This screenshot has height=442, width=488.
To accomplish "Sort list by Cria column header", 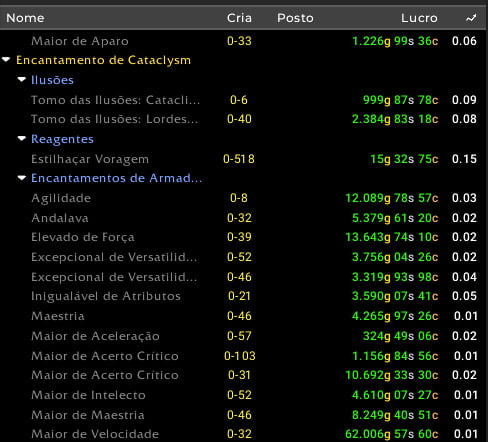I will pyautogui.click(x=239, y=18).
